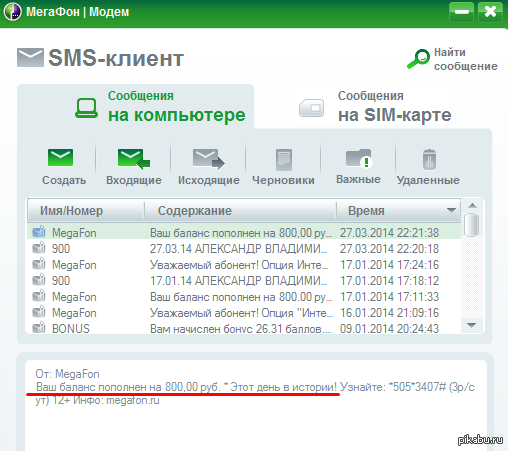Click message icon of 16.01.2014 21:09:16 row
Screen dimensions: 508x451
point(39,312)
